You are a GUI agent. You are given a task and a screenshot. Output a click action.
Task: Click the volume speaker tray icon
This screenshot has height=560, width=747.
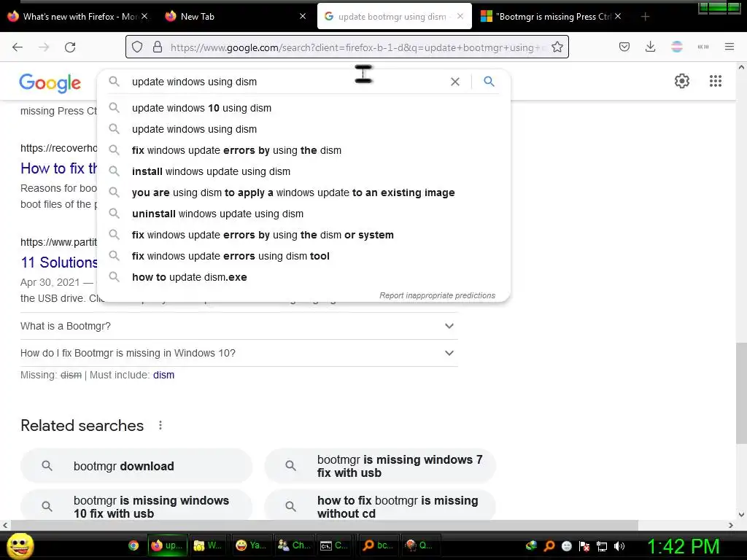[619, 546]
